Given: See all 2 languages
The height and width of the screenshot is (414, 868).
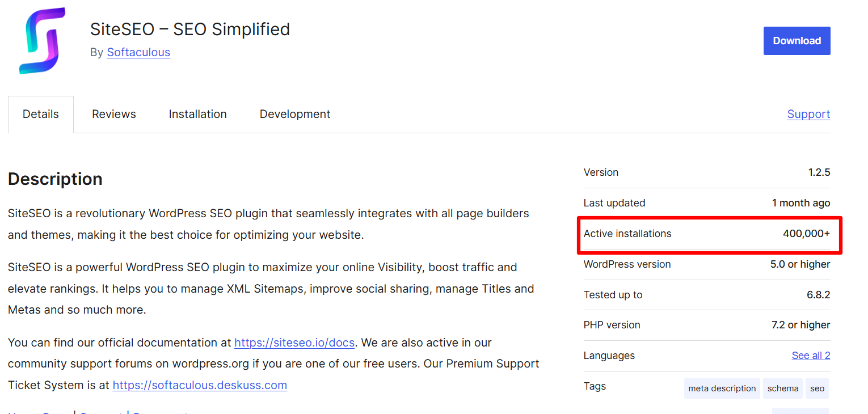Looking at the screenshot, I should (811, 356).
